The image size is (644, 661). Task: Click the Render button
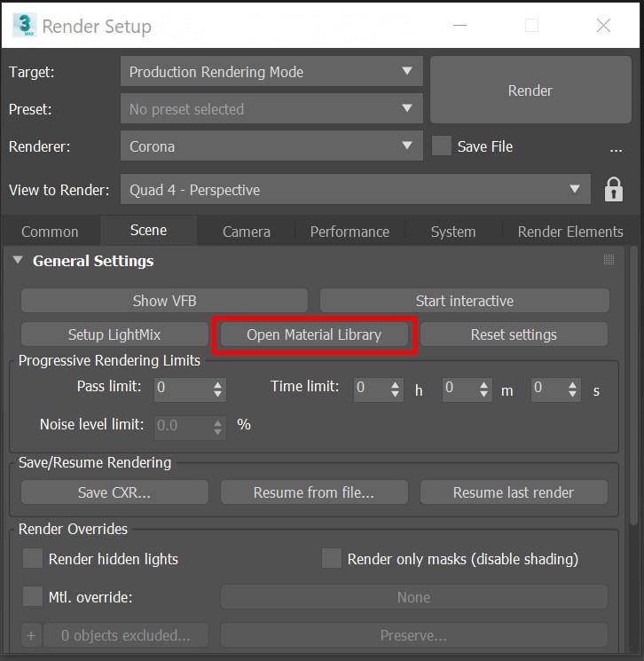coord(530,90)
